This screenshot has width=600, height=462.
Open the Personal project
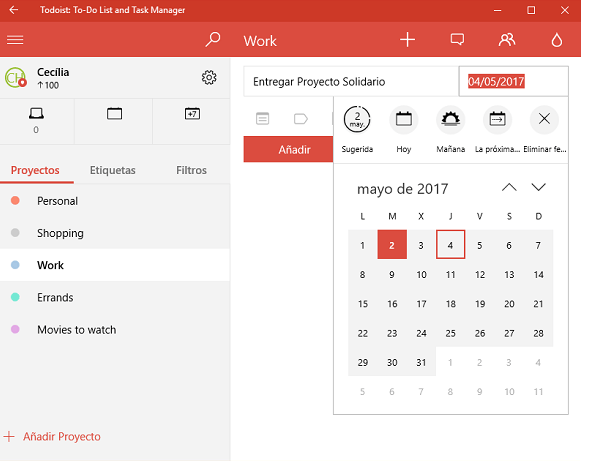115,201
